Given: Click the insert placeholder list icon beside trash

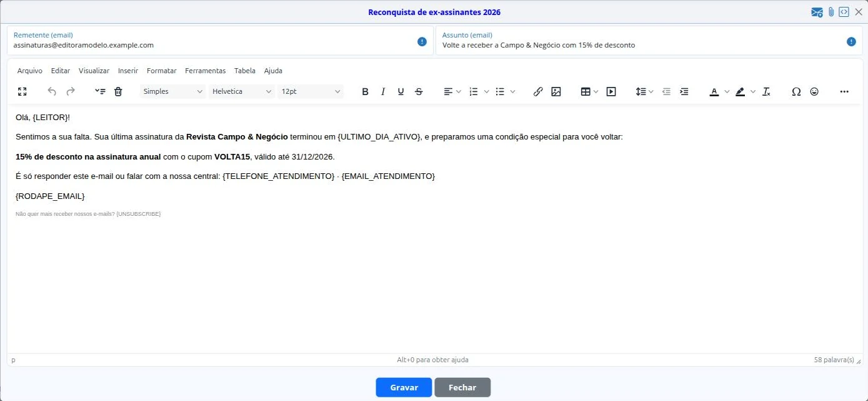Looking at the screenshot, I should tap(100, 91).
